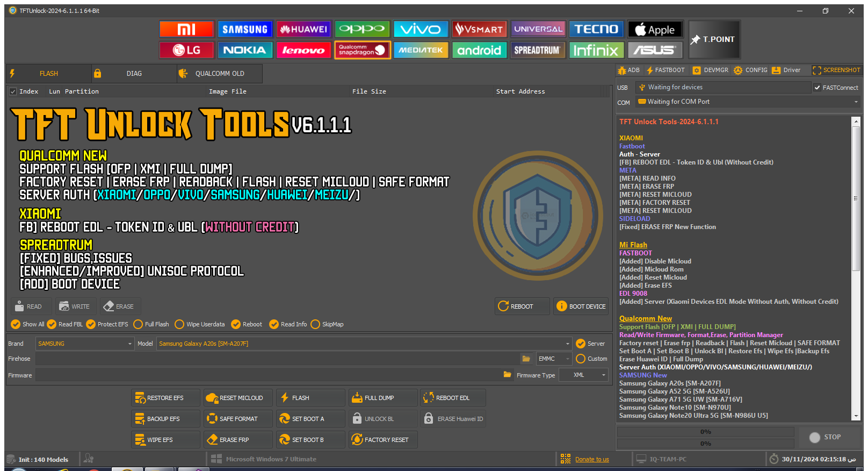
Task: Pick the MediaTek chipset logo
Action: point(421,50)
